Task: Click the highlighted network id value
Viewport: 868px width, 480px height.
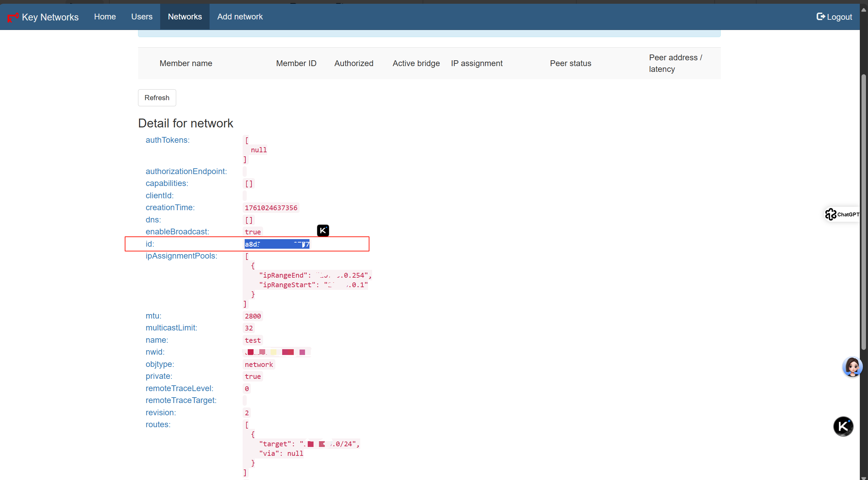Action: click(x=277, y=244)
